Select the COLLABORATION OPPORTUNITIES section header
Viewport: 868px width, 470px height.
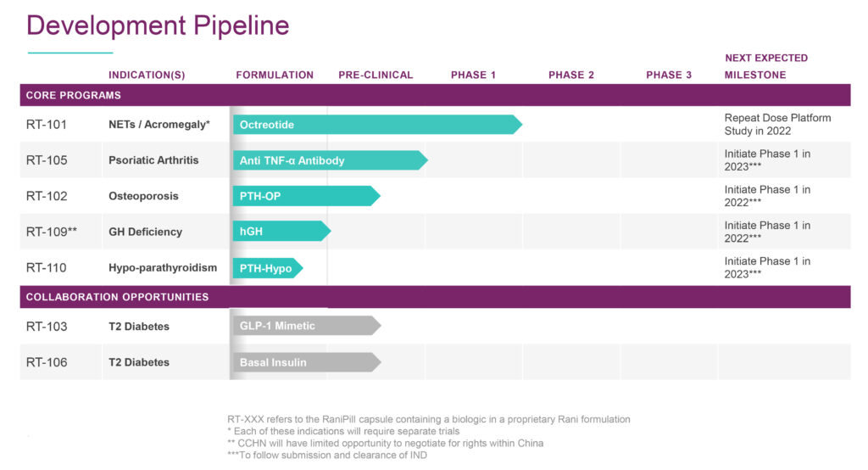pyautogui.click(x=435, y=297)
